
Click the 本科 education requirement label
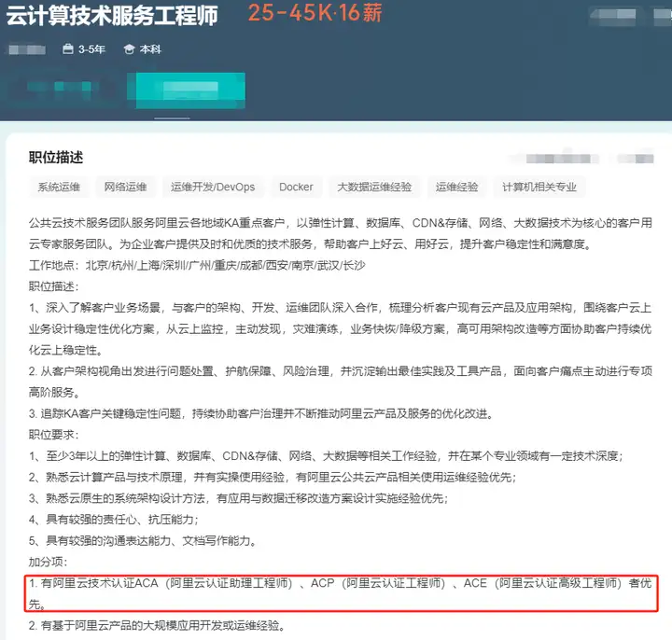tap(150, 49)
